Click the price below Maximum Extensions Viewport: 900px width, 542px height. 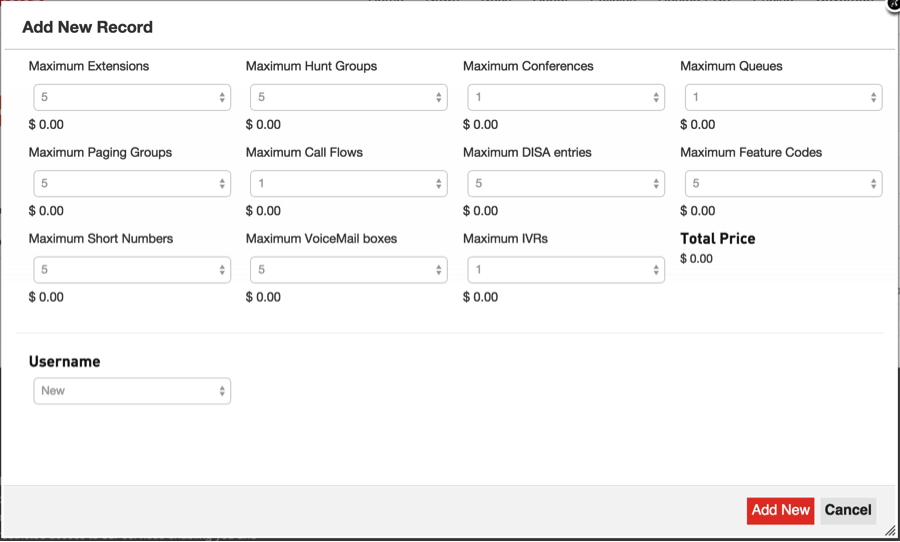46,125
